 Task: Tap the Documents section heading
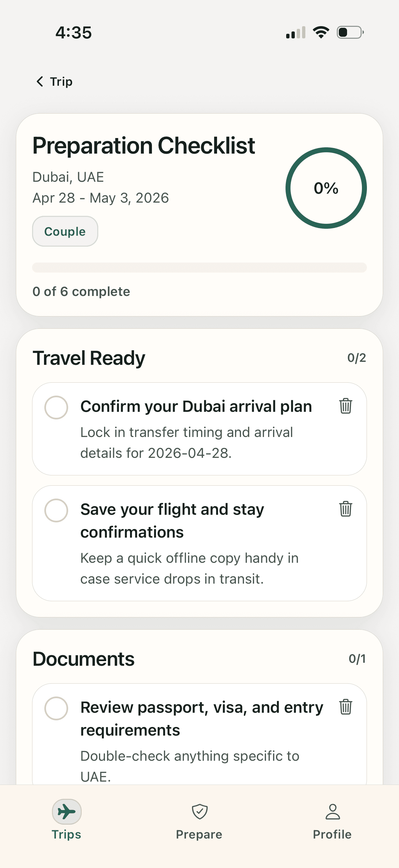pos(83,659)
